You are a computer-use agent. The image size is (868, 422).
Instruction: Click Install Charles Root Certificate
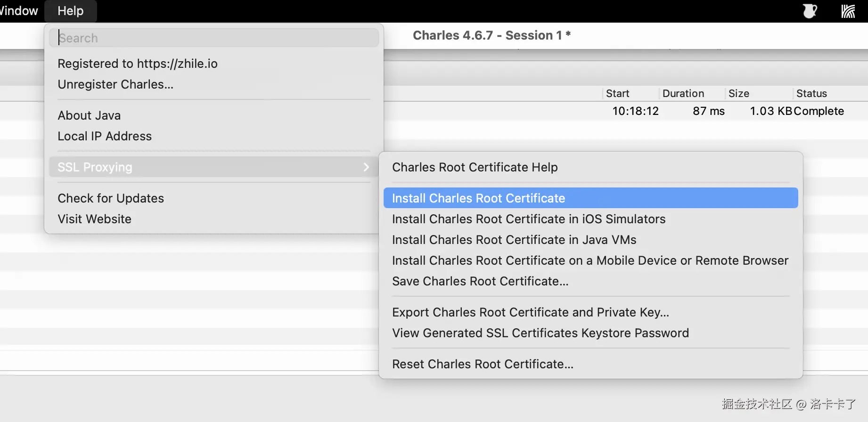pos(591,198)
